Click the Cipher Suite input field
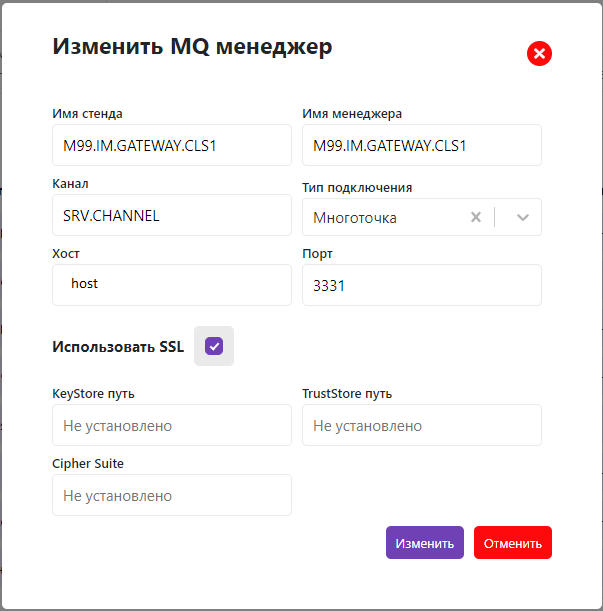The height and width of the screenshot is (611, 603). click(x=171, y=495)
